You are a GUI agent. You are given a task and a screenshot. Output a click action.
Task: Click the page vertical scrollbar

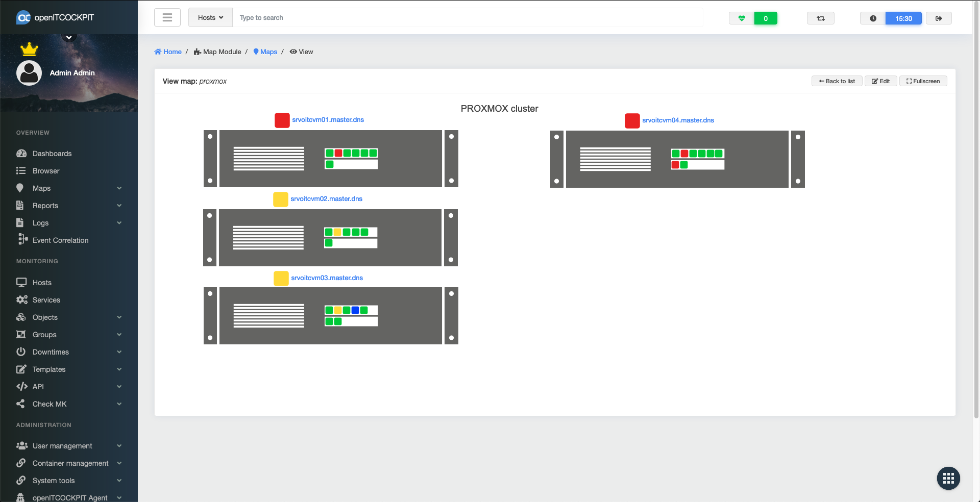[976, 209]
